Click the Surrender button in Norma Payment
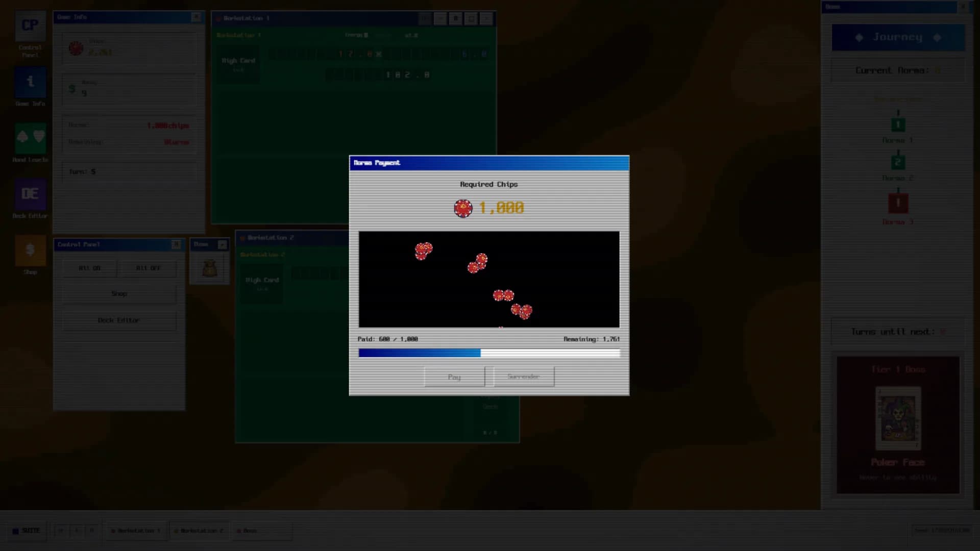980x551 pixels. coord(524,377)
